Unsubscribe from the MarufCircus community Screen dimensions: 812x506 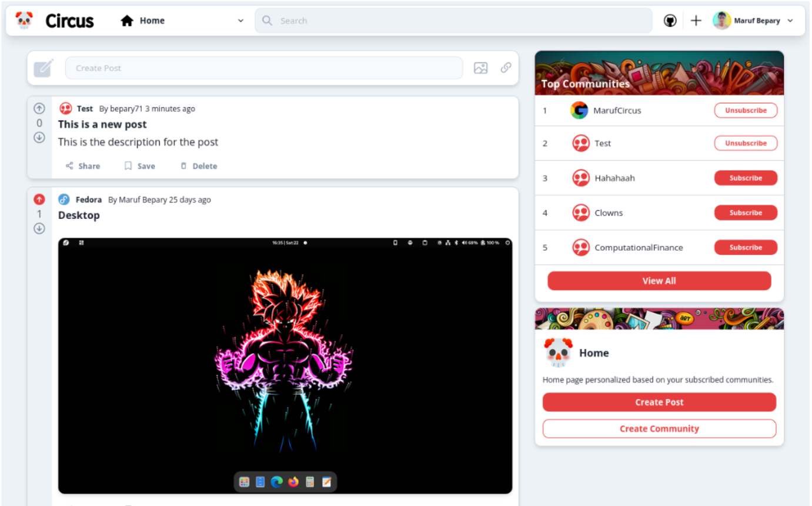point(745,111)
